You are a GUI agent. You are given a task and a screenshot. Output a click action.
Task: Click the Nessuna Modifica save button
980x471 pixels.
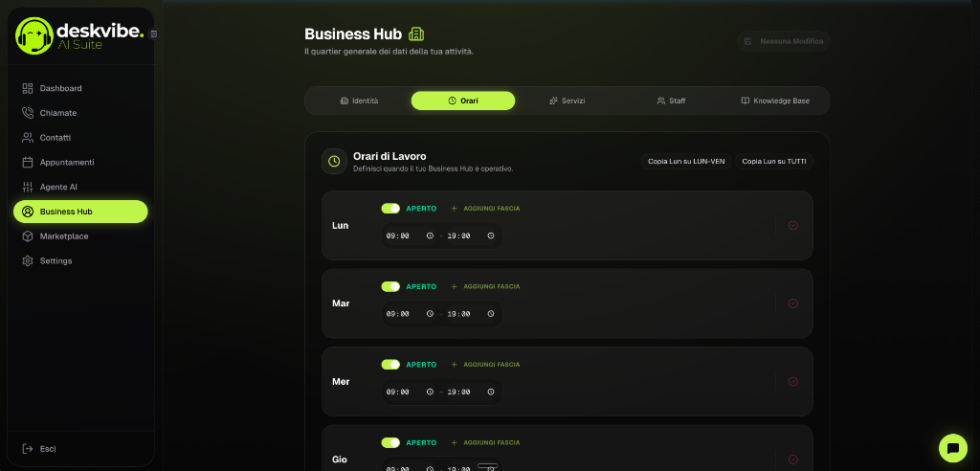[x=784, y=41]
